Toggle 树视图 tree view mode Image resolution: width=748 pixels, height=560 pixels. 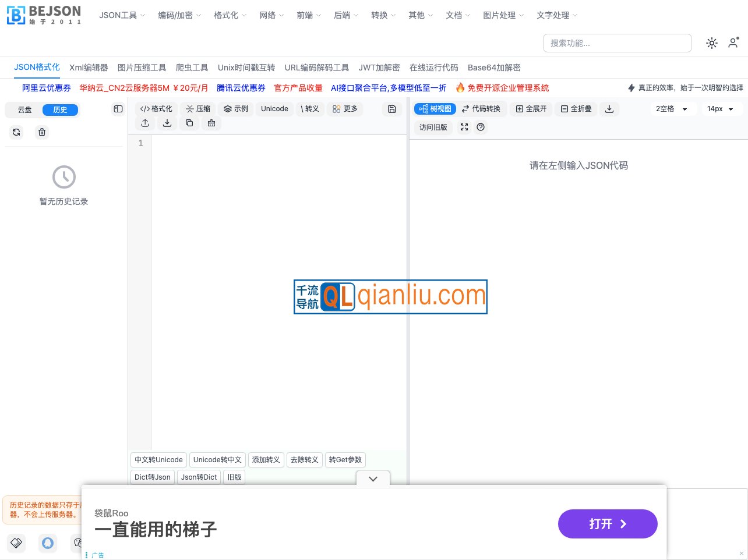(435, 109)
